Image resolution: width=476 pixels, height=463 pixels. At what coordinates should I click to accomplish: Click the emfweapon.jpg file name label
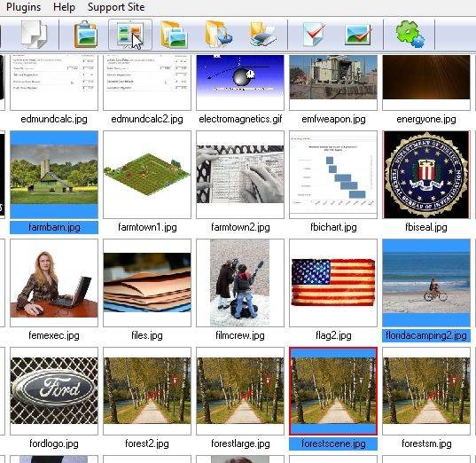(x=333, y=119)
